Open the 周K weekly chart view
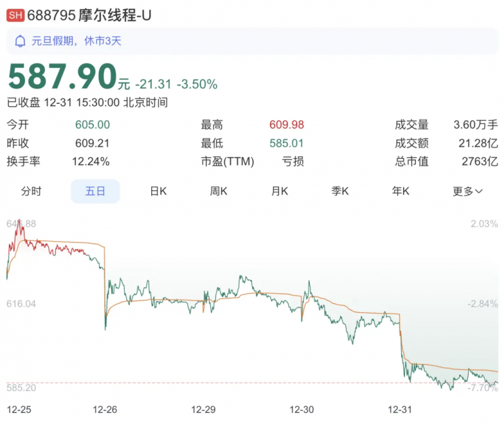Image resolution: width=504 pixels, height=425 pixels. point(217,191)
